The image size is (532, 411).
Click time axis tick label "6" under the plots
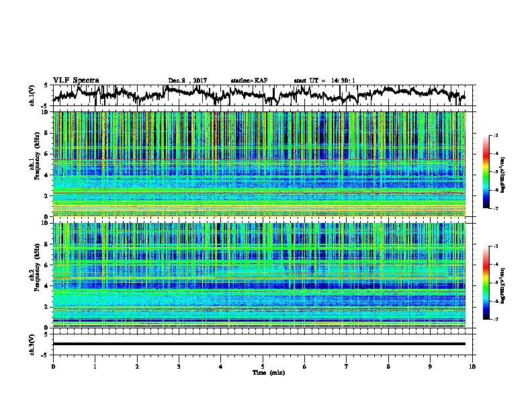click(x=305, y=367)
